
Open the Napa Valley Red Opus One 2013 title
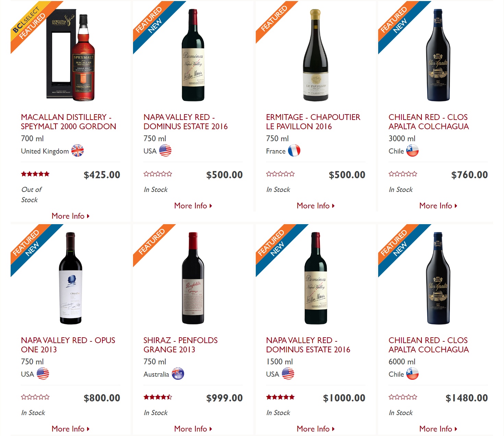68,345
